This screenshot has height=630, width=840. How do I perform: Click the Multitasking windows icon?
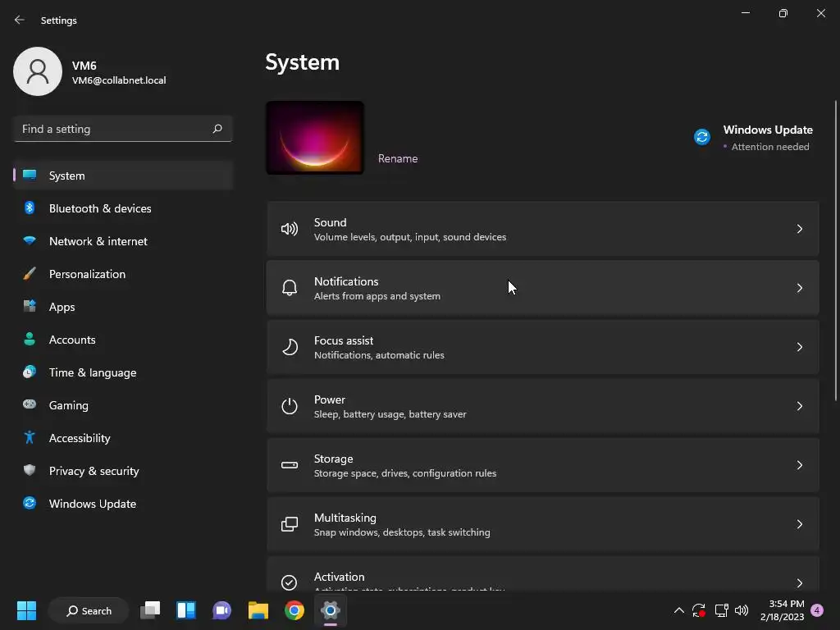click(x=290, y=524)
